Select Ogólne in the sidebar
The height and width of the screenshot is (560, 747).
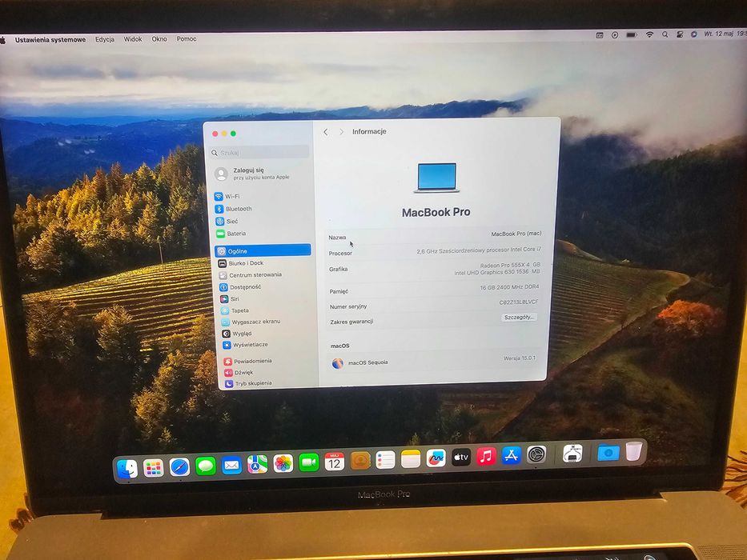pyautogui.click(x=263, y=251)
